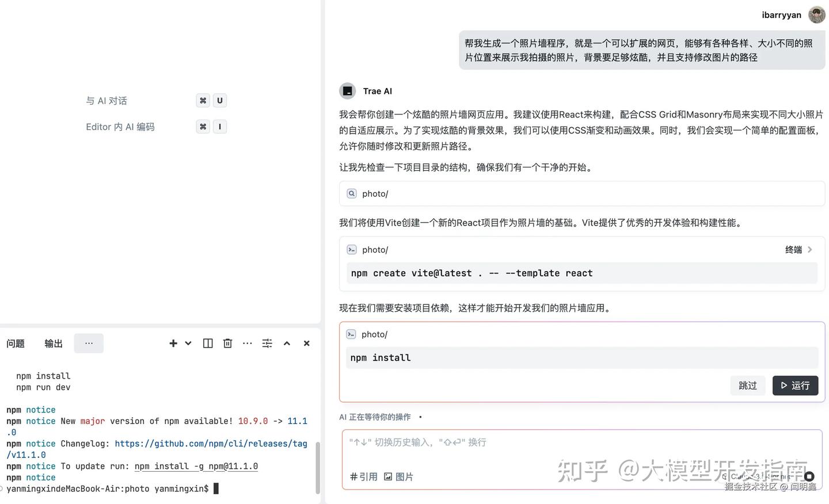Image resolution: width=829 pixels, height=504 pixels.
Task: Click the magnifier icon beside photo/ search step
Action: 352,193
